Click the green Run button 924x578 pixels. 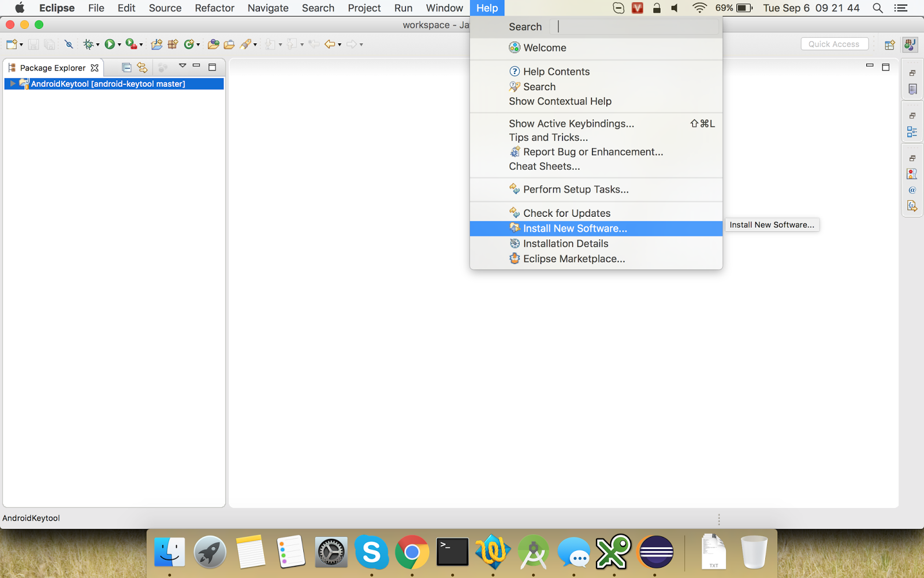[x=110, y=45]
